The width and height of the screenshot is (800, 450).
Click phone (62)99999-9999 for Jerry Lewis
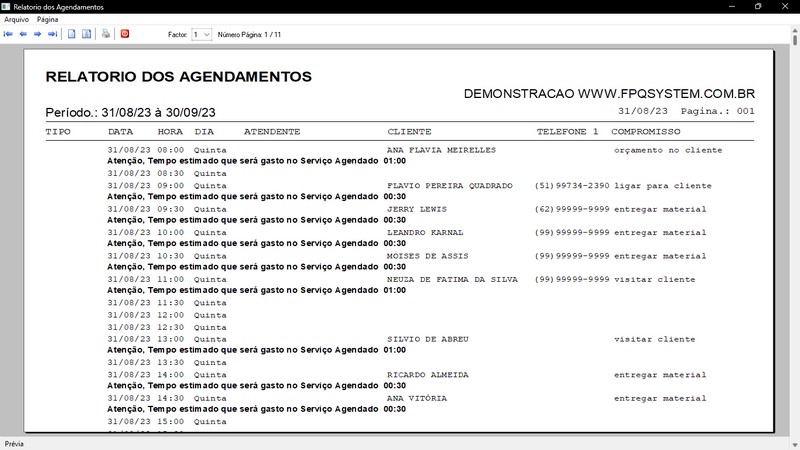click(572, 209)
